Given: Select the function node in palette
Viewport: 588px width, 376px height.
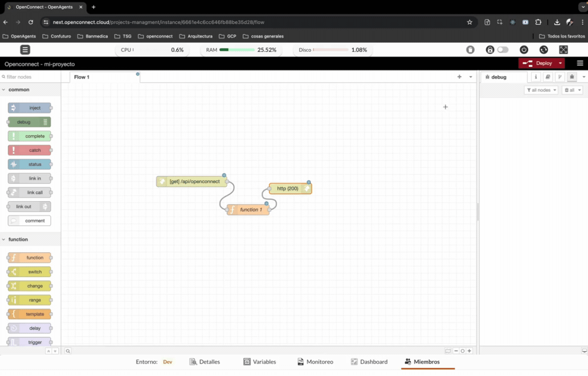Looking at the screenshot, I should click(x=29, y=258).
